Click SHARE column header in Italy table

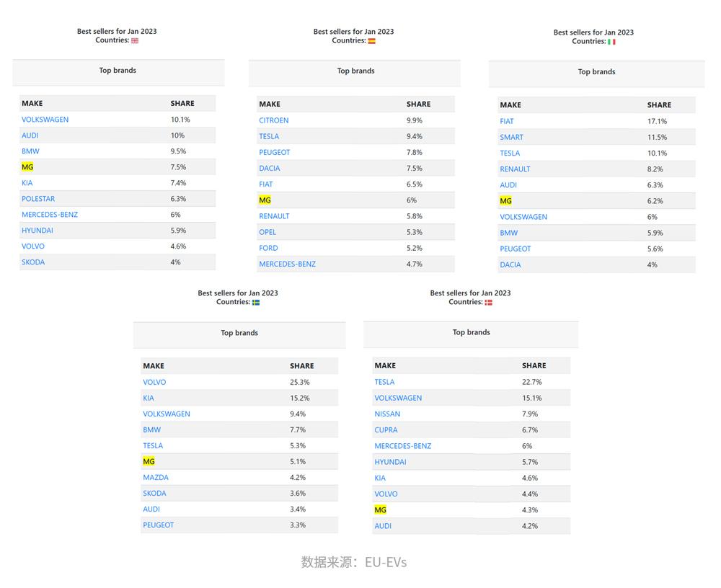click(x=659, y=104)
